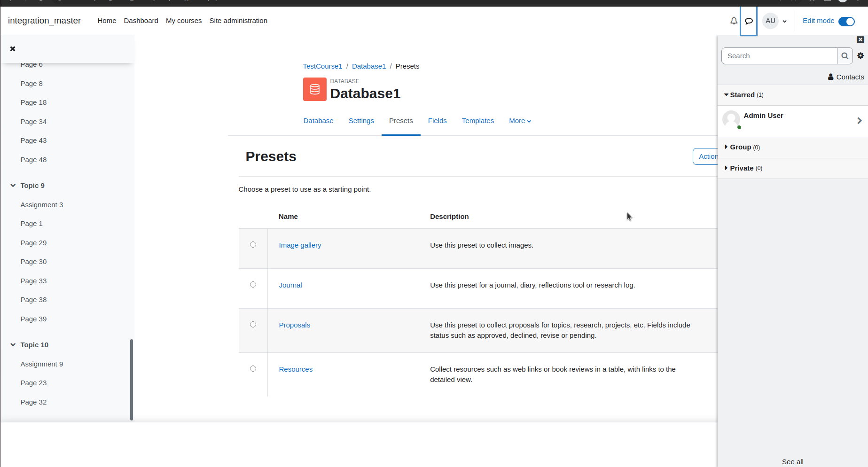Screen dimensions: 868x467
Task: Open Site administration in top navigation
Action: [238, 21]
